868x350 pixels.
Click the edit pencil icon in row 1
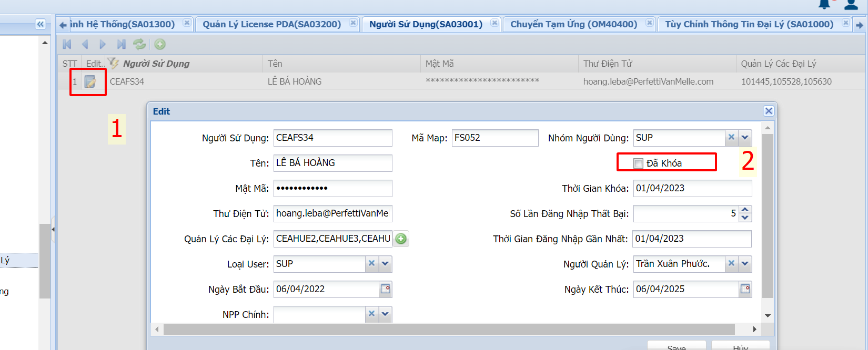point(90,82)
